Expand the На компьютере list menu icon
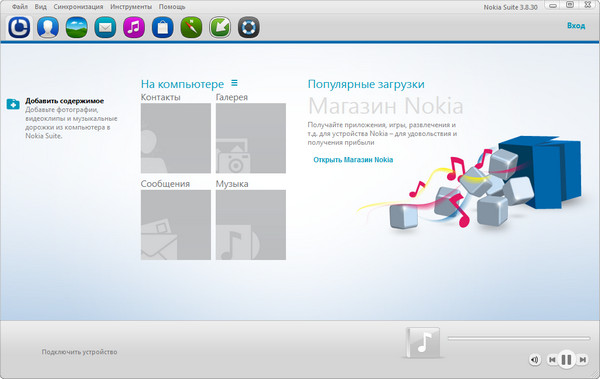The width and height of the screenshot is (600, 379). pos(235,83)
